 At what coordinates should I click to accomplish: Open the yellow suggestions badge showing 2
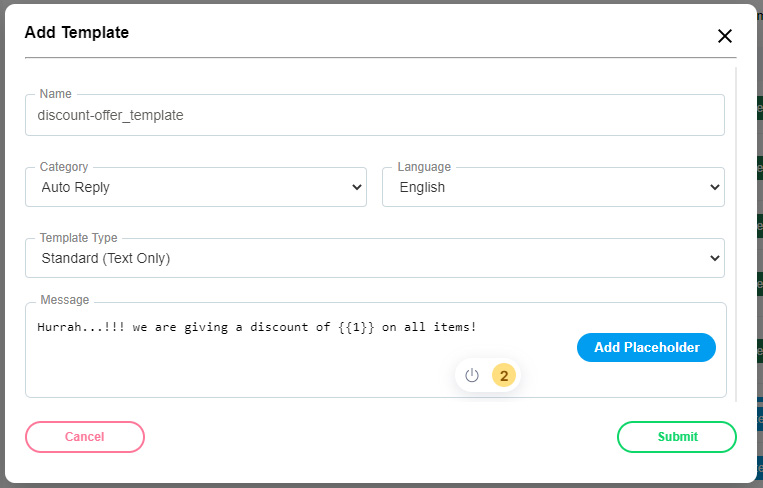click(x=504, y=376)
